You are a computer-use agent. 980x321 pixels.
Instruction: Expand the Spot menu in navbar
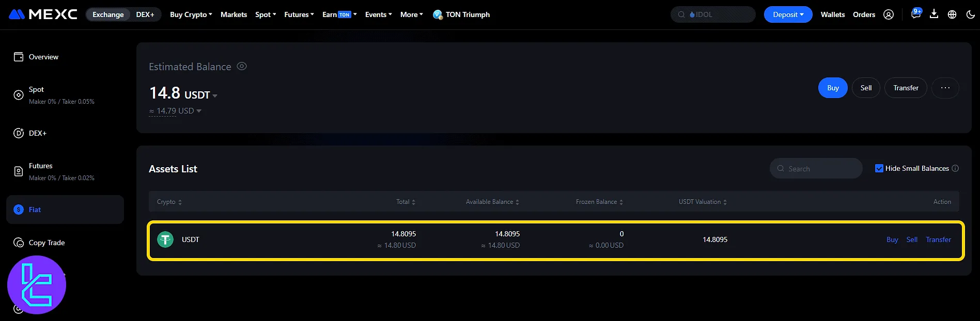[x=266, y=14]
